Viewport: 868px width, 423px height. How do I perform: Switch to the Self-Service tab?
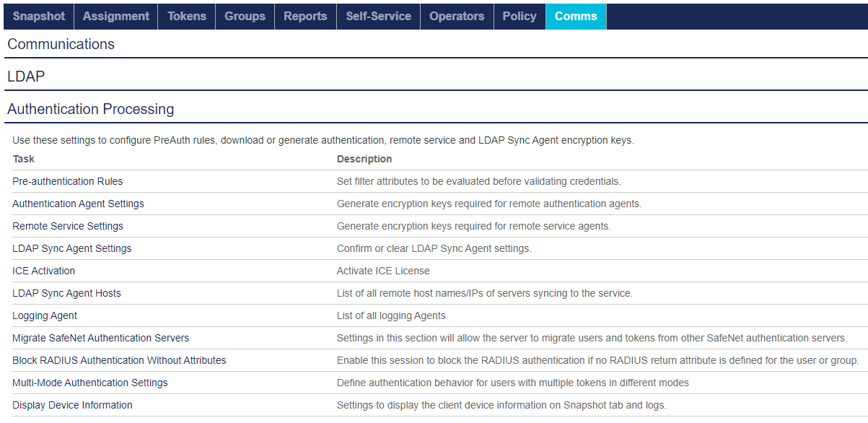pyautogui.click(x=378, y=16)
